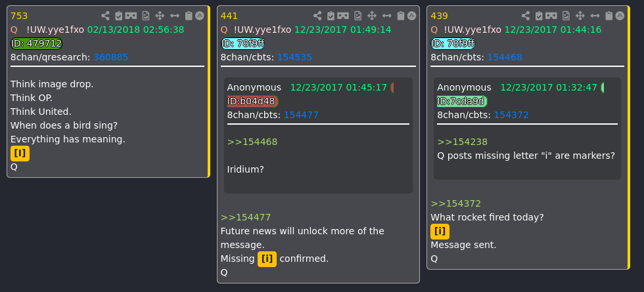The height and width of the screenshot is (292, 644).
Task: Click quoted timestamp 12/23/2017 01:45:17
Action: pos(339,88)
